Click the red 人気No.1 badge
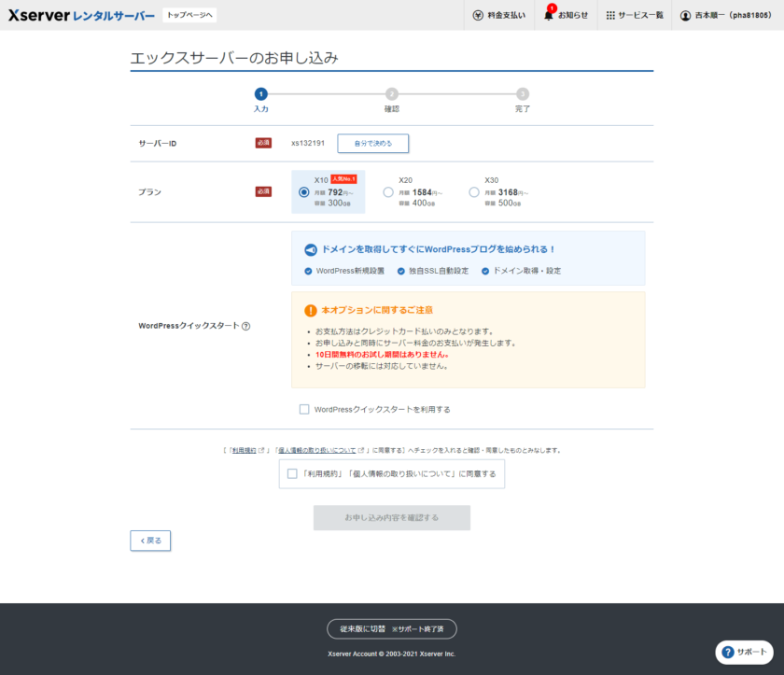The width and height of the screenshot is (784, 675). 343,179
